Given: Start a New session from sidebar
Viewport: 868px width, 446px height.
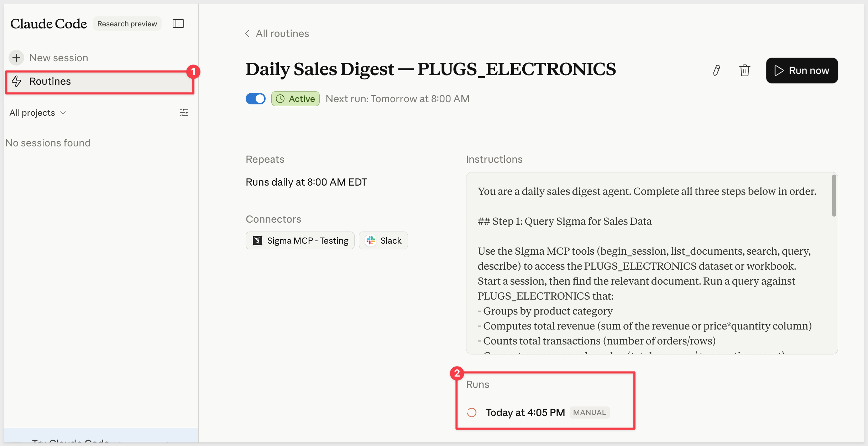Looking at the screenshot, I should click(58, 58).
